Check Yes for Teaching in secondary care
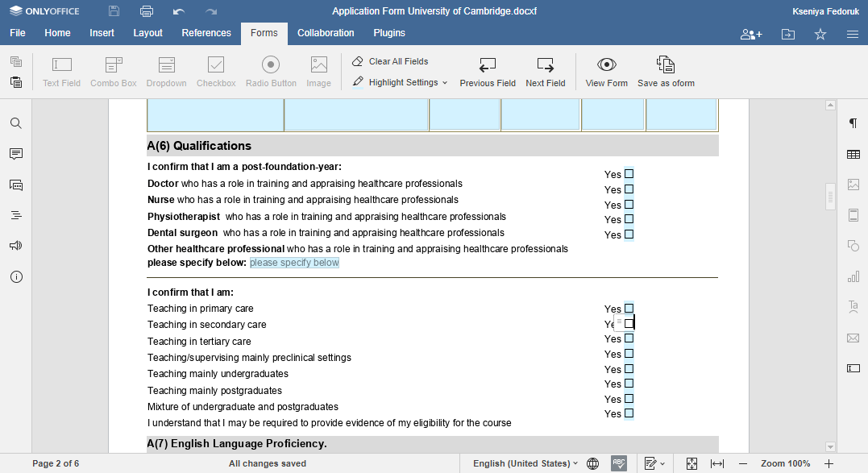868x473 pixels. (629, 323)
